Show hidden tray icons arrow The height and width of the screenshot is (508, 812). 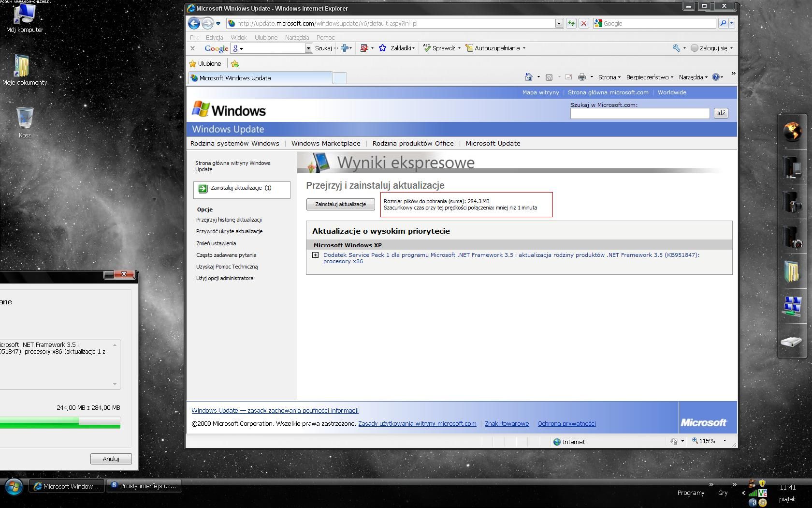tap(743, 493)
